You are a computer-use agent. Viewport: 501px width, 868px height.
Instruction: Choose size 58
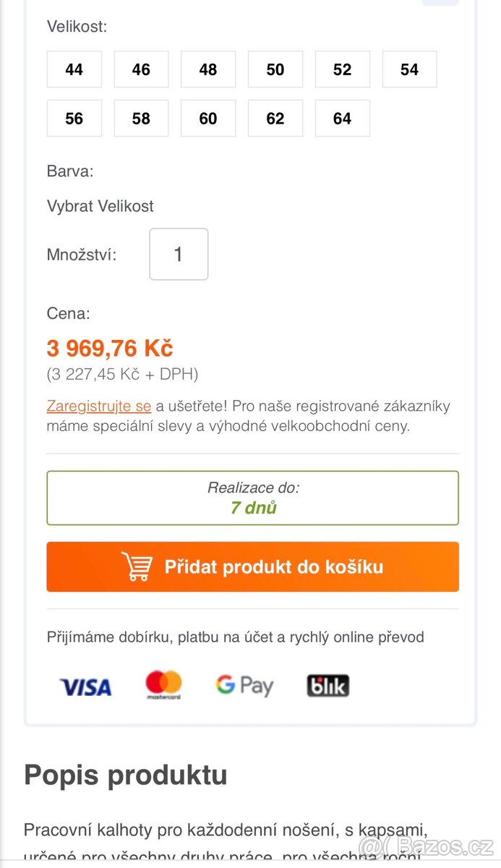coord(142,119)
